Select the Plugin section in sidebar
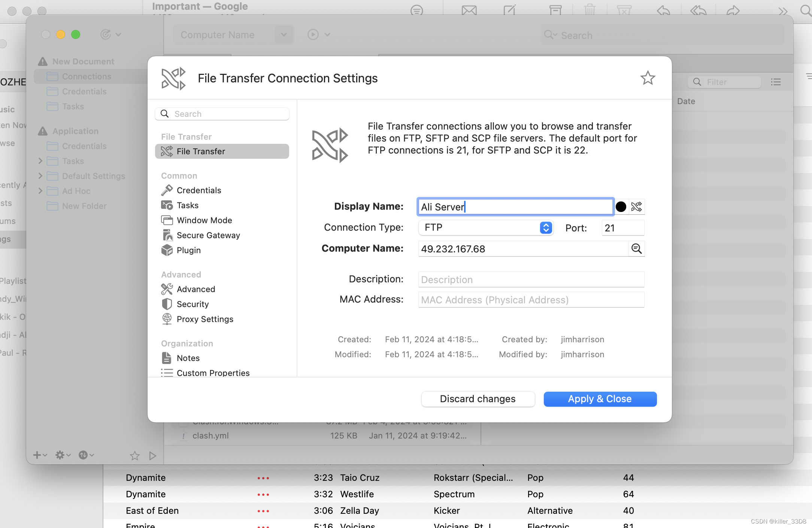Image resolution: width=812 pixels, height=528 pixels. coord(188,250)
